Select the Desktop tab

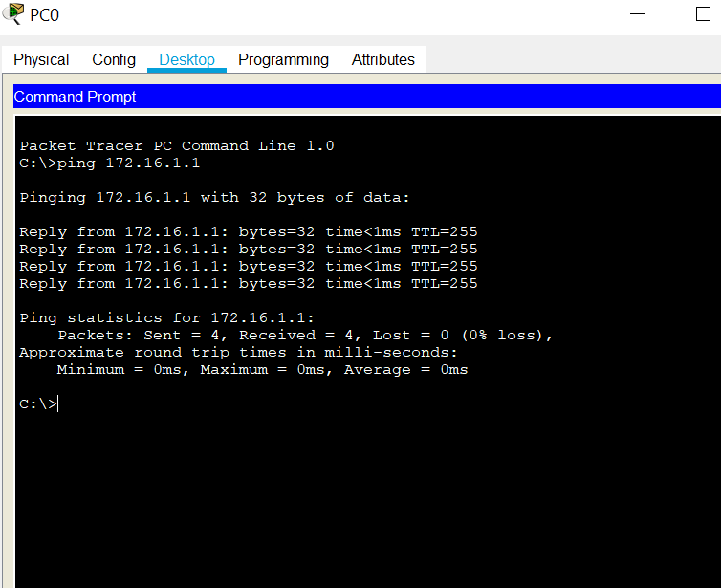(x=186, y=60)
